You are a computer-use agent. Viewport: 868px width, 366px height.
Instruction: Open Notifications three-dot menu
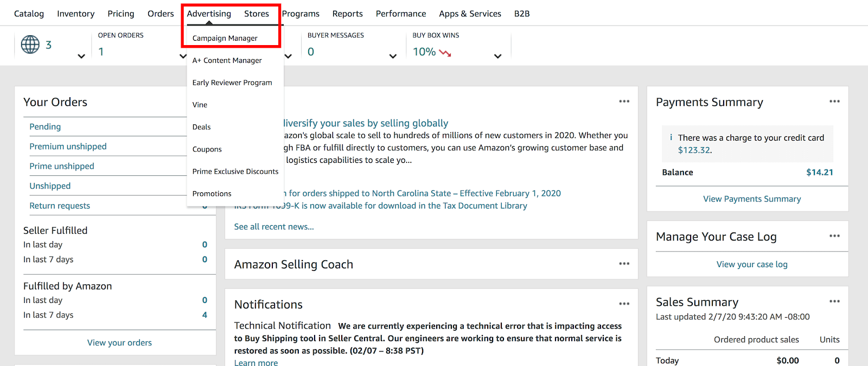[624, 304]
